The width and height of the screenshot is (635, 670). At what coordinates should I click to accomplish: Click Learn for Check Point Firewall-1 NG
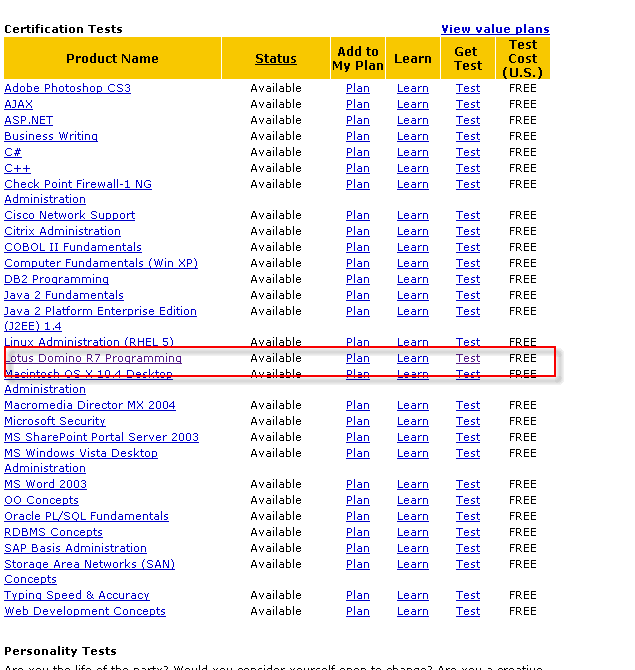(x=412, y=184)
